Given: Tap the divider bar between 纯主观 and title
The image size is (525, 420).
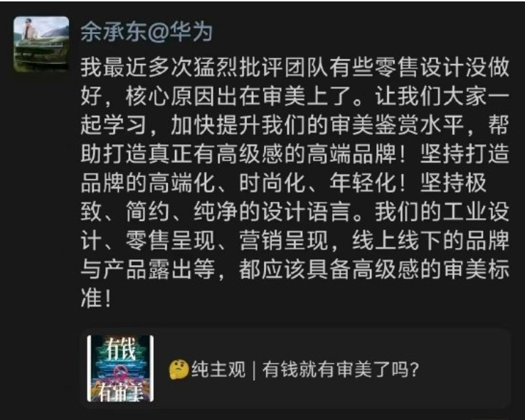Looking at the screenshot, I should [254, 370].
